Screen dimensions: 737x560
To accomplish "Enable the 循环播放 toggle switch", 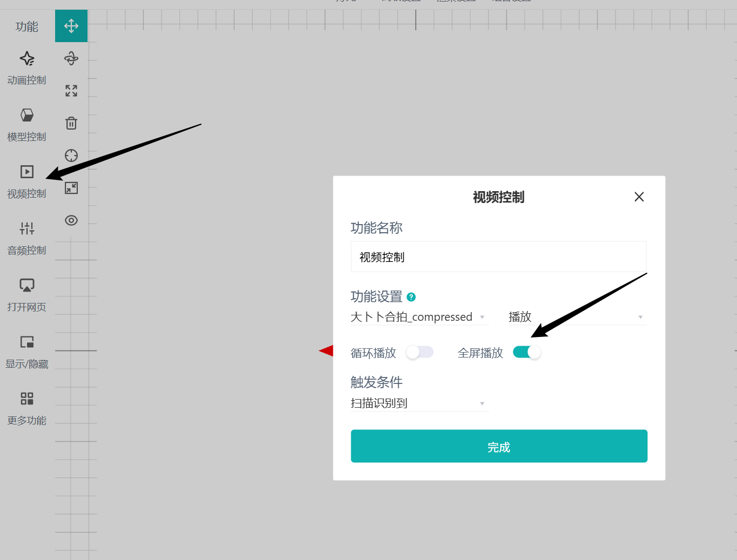I will [420, 352].
